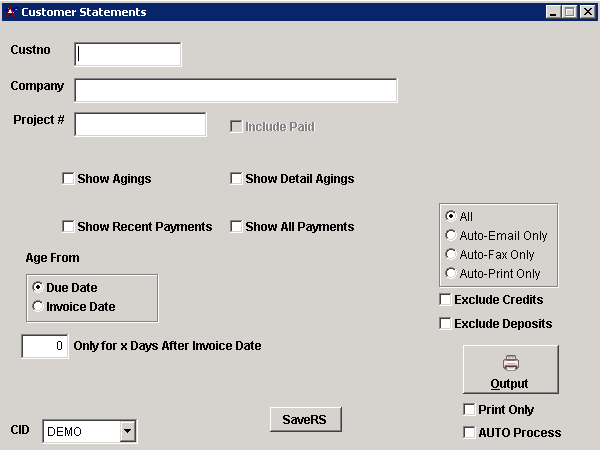Toggle Show Recent Payments checkbox
Image resolution: width=600 pixels, height=450 pixels.
[x=69, y=227]
